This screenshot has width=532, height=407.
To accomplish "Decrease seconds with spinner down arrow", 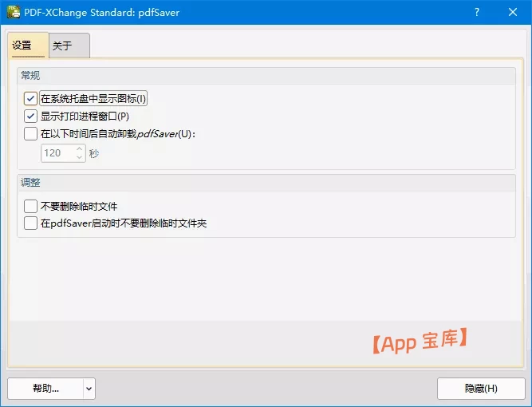I will click(80, 157).
